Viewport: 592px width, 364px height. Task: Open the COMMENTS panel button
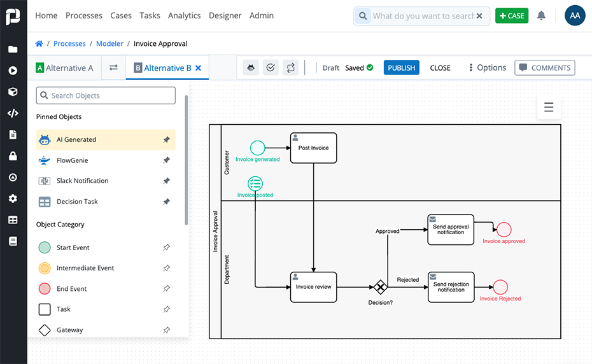click(544, 67)
